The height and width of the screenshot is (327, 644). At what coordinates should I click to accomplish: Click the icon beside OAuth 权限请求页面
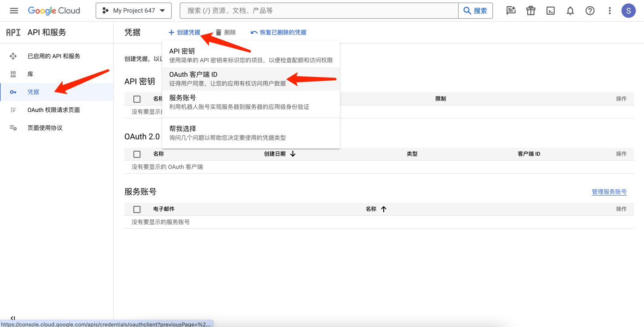click(x=13, y=110)
